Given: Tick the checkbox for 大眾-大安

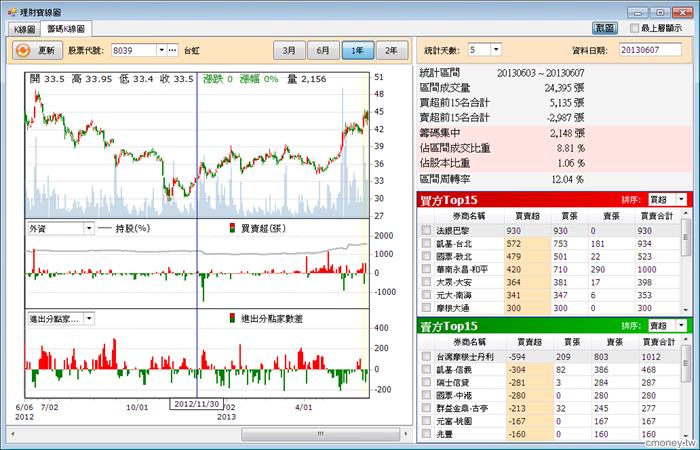Looking at the screenshot, I should pos(427,282).
